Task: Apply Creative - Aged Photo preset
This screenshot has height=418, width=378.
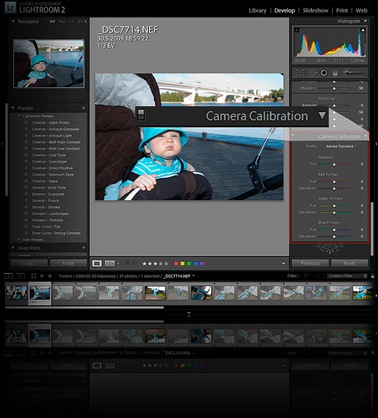Action: click(50, 123)
